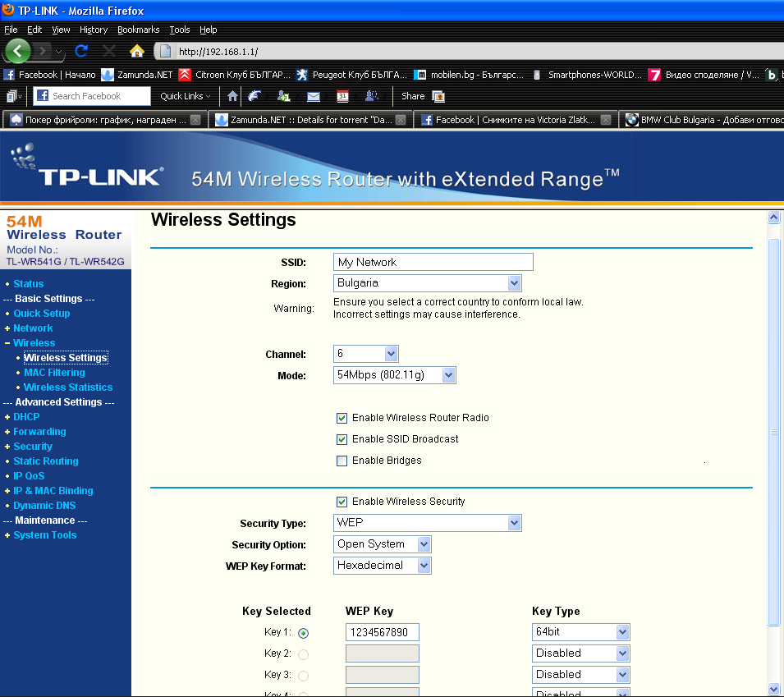Switch to the Facebook Снимките tab
Screen dimensions: 784x697
pyautogui.click(x=515, y=120)
